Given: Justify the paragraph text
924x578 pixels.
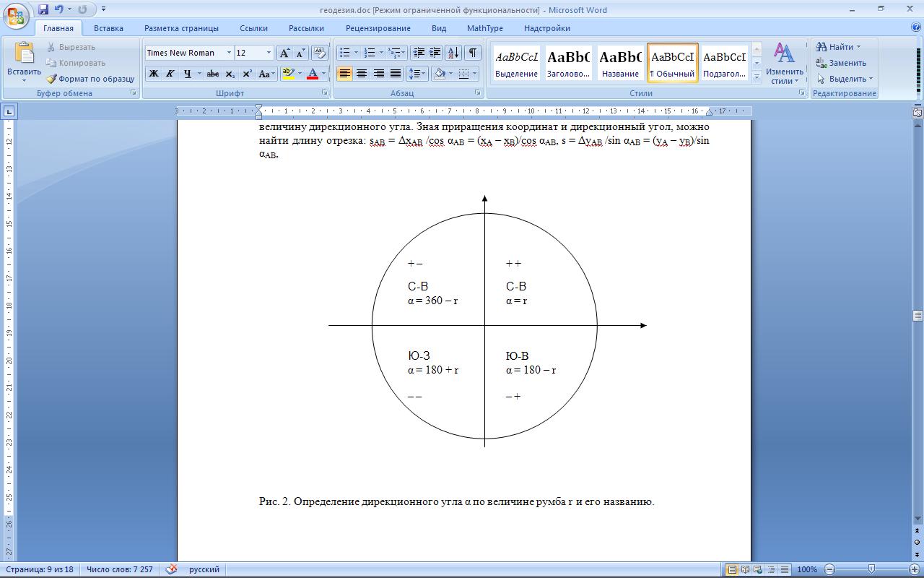Looking at the screenshot, I should (395, 74).
